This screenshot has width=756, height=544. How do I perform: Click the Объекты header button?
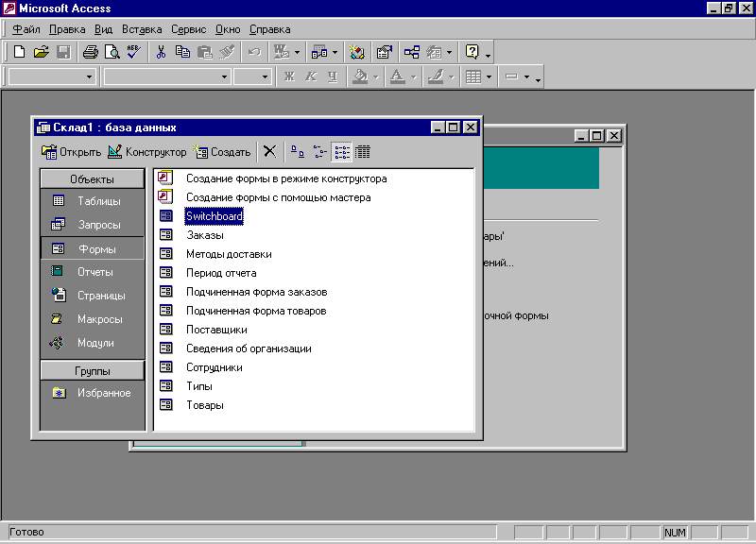[x=92, y=179]
